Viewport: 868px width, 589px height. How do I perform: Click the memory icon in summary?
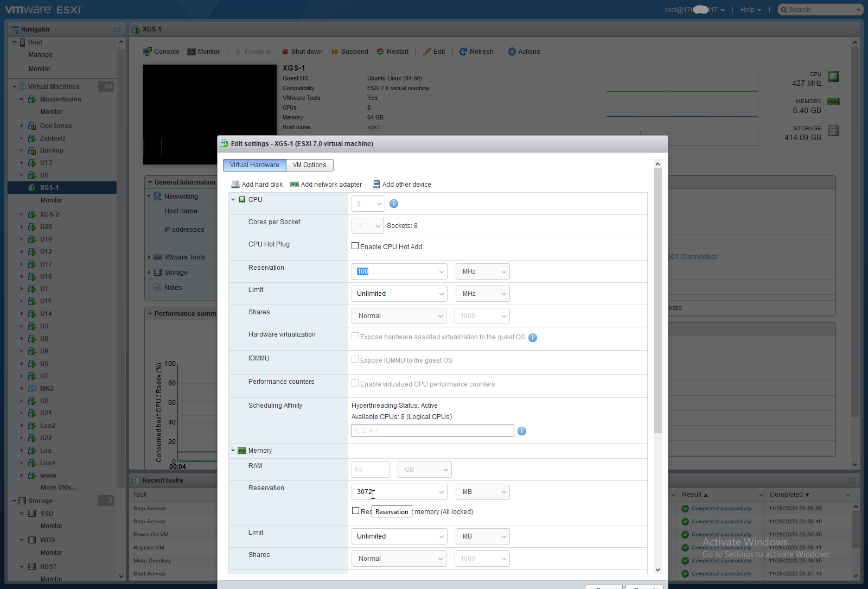pyautogui.click(x=833, y=102)
